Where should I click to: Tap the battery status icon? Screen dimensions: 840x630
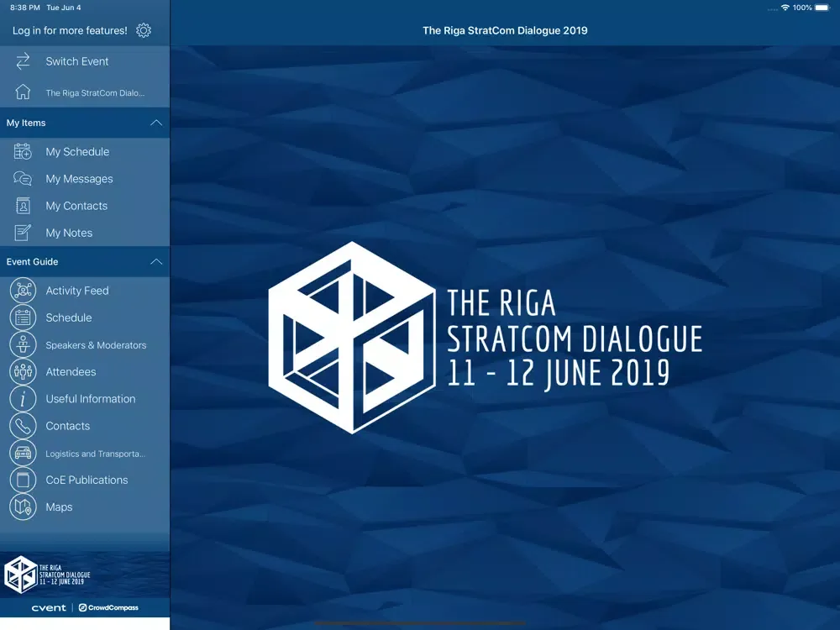(822, 8)
